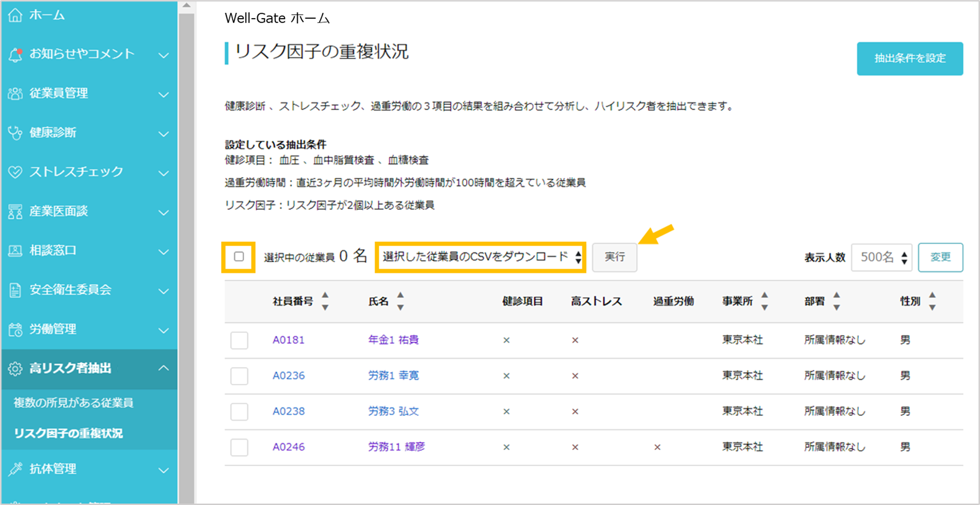Click the 健康診断 stethoscope icon
Image resolution: width=980 pixels, height=505 pixels.
point(15,133)
